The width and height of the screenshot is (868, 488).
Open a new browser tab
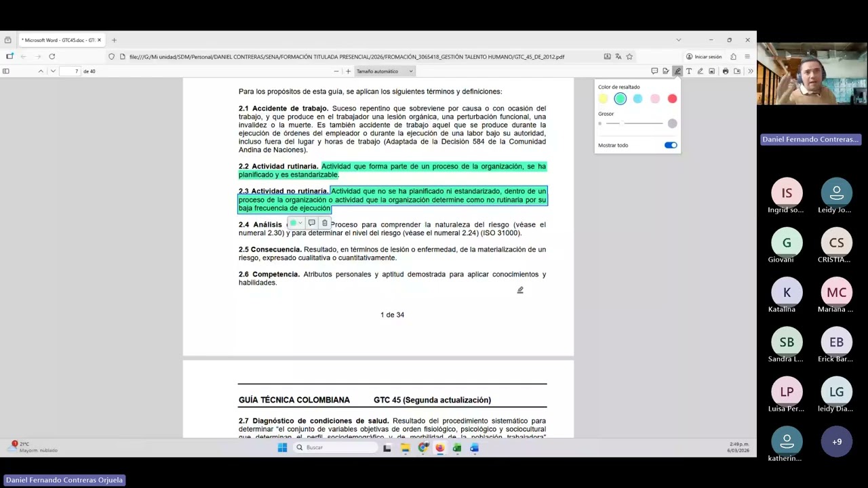pyautogui.click(x=114, y=40)
